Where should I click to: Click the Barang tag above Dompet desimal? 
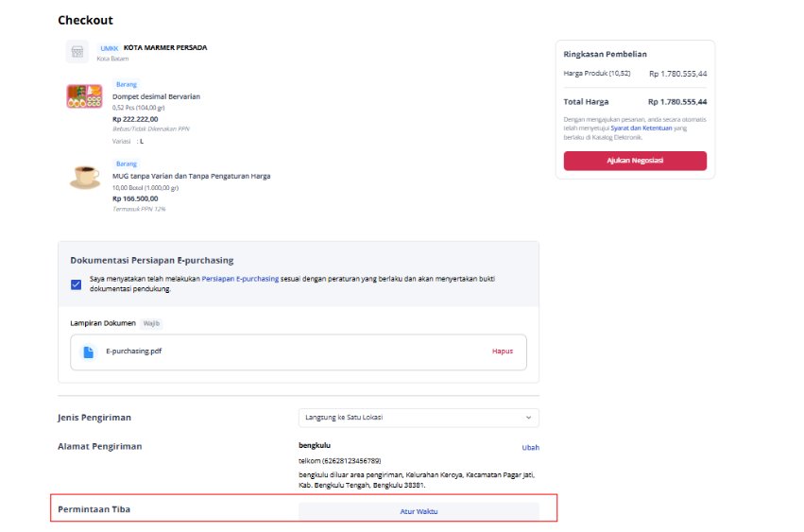point(127,84)
